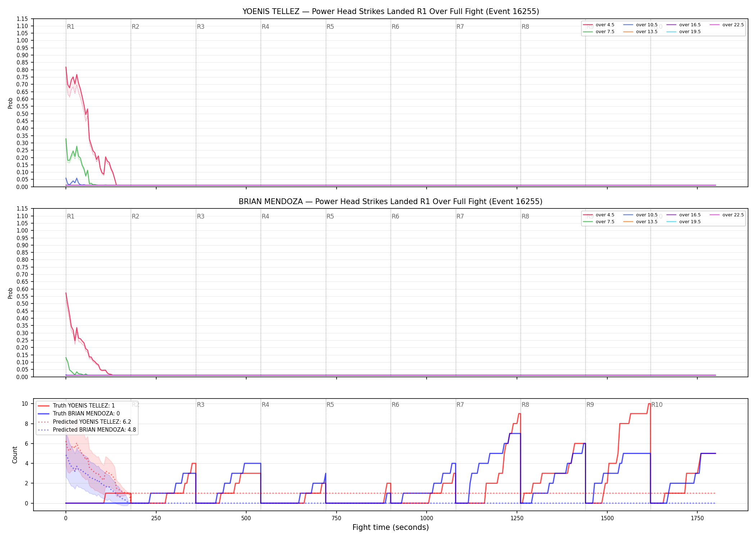The image size is (756, 540).
Task: Click the R3 round marker in Mendoza chart
Action: (x=201, y=216)
